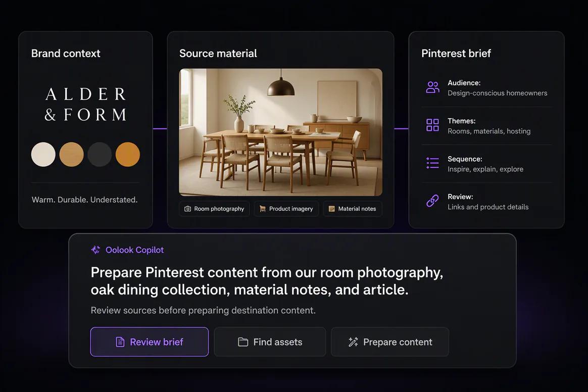Click the document icon on Review brief

click(120, 342)
